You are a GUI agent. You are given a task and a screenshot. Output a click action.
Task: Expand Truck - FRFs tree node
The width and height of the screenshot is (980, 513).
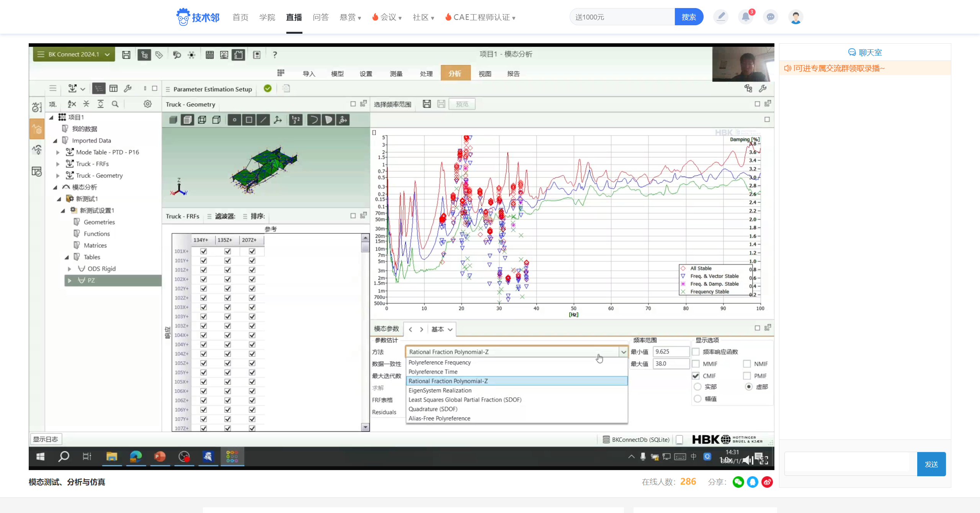(58, 164)
